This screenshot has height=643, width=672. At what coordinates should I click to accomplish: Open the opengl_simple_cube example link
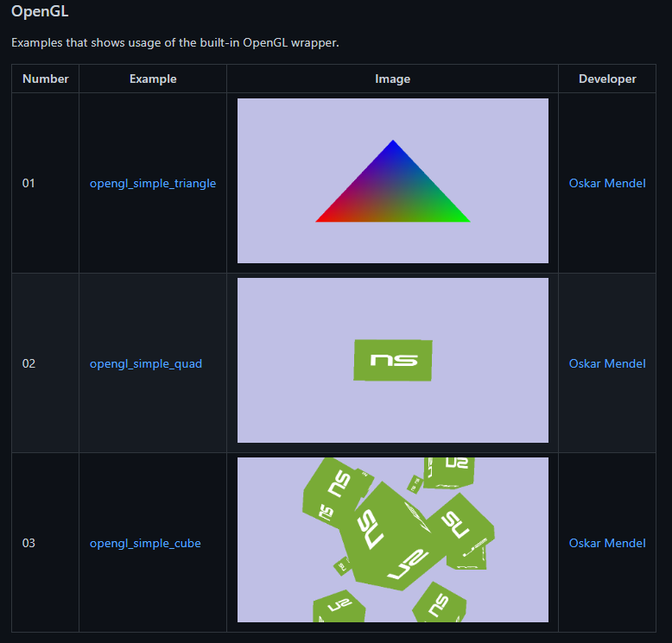[145, 543]
